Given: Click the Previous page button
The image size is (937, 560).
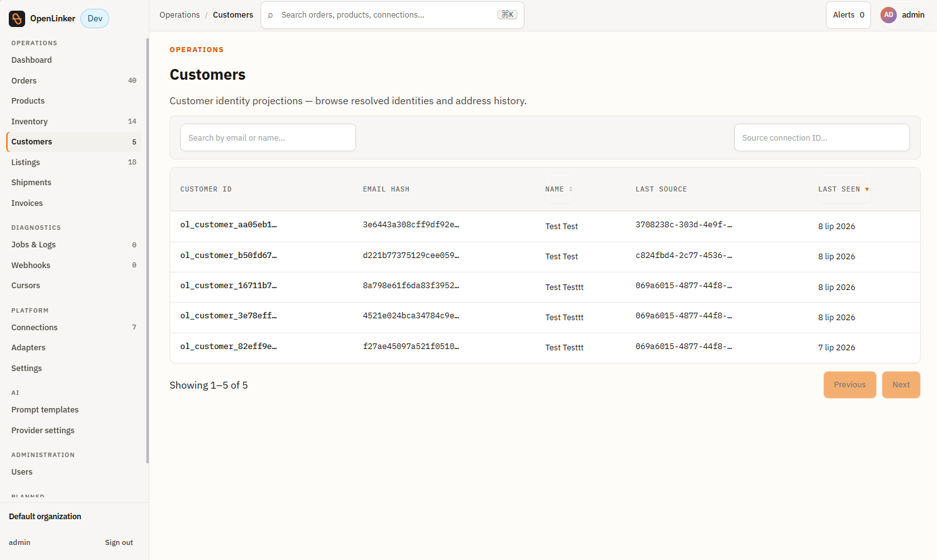Looking at the screenshot, I should [x=850, y=385].
